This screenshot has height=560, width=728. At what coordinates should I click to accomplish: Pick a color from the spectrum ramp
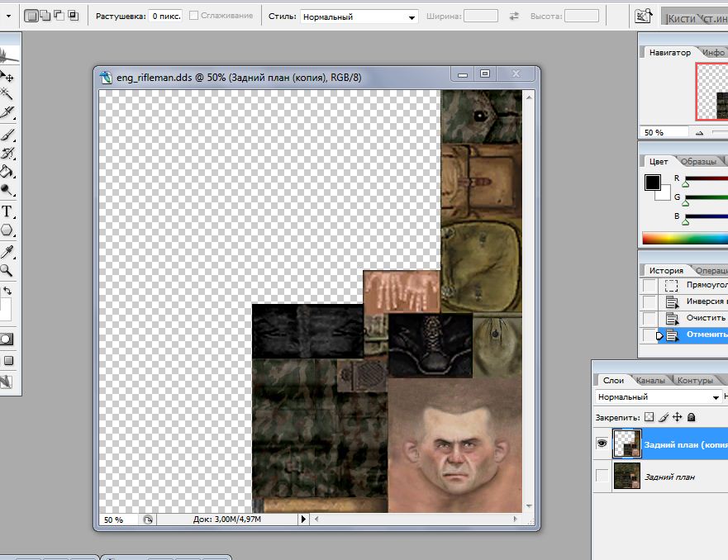pos(685,238)
